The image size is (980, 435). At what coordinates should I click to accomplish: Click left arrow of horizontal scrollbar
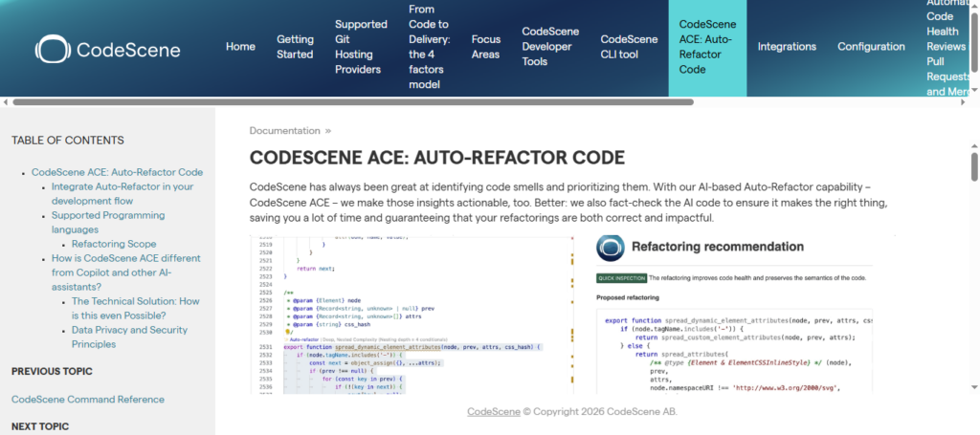pyautogui.click(x=6, y=101)
